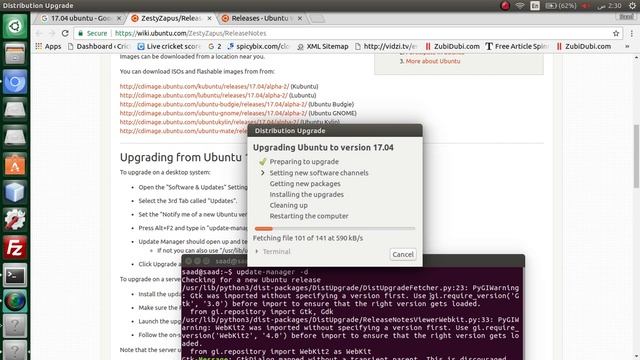This screenshot has height=360, width=640.
Task: Open the Ubuntu GNOME alpha-2 link
Action: click(x=213, y=113)
